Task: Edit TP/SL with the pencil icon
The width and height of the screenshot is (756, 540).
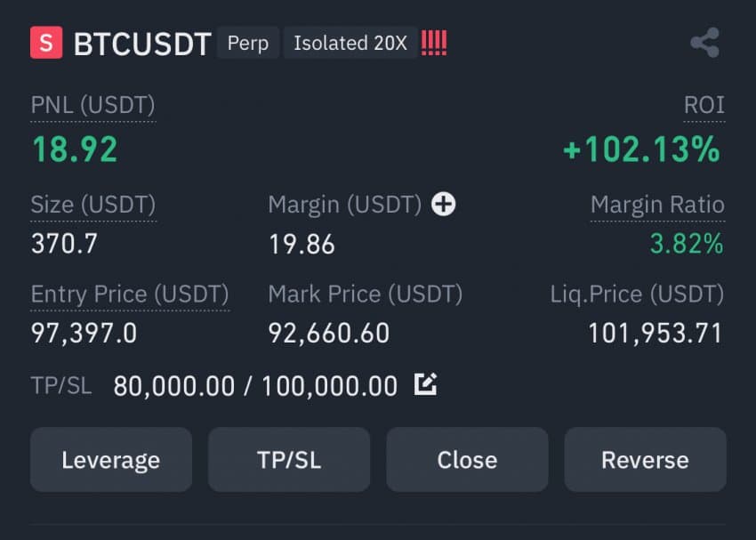Action: [426, 384]
